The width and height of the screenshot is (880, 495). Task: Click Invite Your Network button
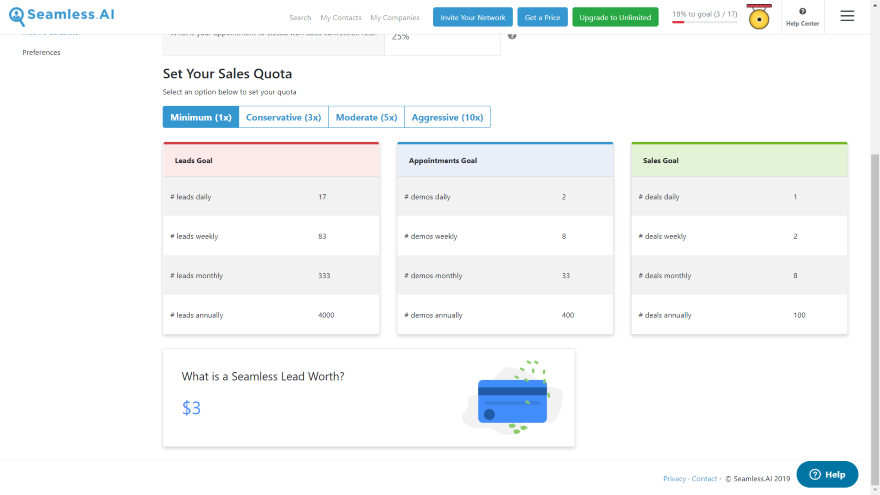pos(473,17)
